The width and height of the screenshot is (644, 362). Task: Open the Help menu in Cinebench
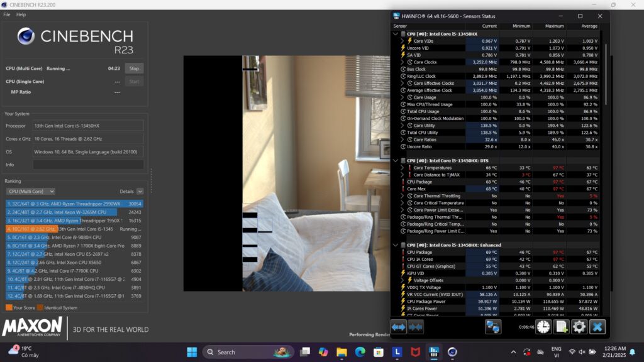[21, 14]
